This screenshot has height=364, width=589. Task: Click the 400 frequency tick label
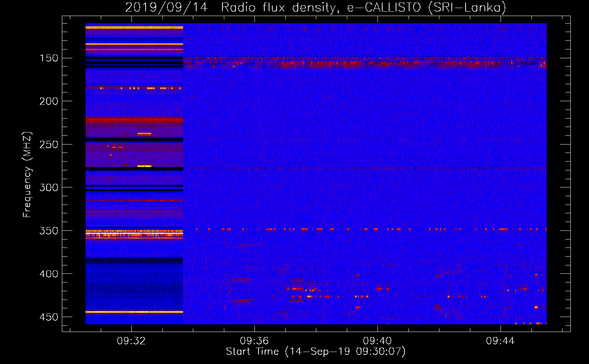coord(49,274)
